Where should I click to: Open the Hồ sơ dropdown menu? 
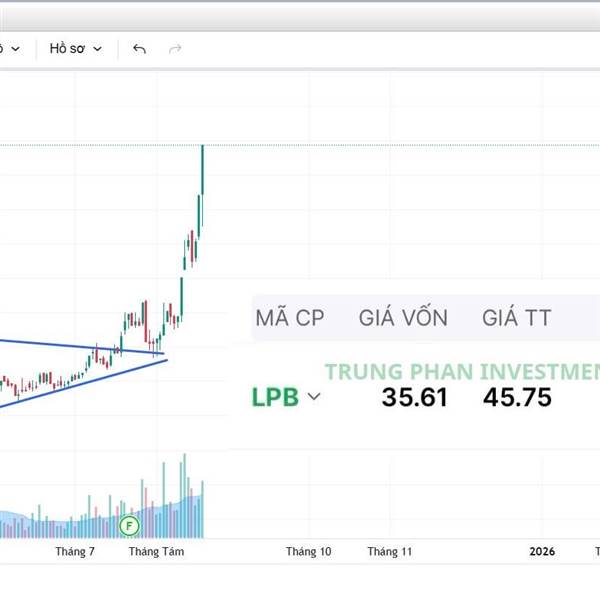click(x=76, y=49)
